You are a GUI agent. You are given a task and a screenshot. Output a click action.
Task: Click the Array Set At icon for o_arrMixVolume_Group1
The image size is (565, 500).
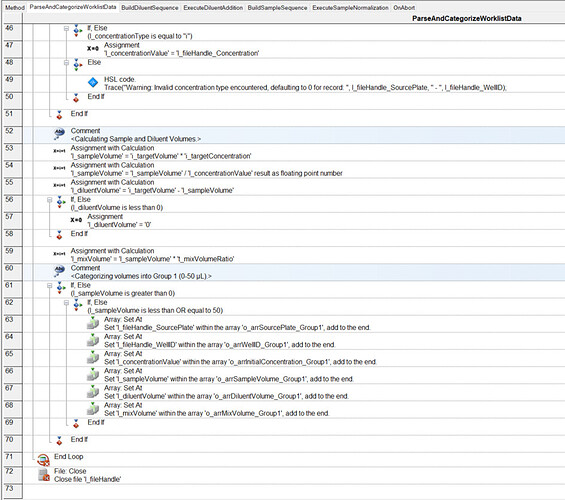(93, 409)
